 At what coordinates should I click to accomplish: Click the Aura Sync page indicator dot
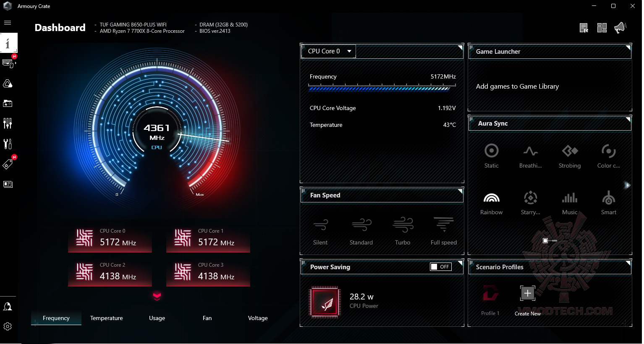[x=545, y=241]
